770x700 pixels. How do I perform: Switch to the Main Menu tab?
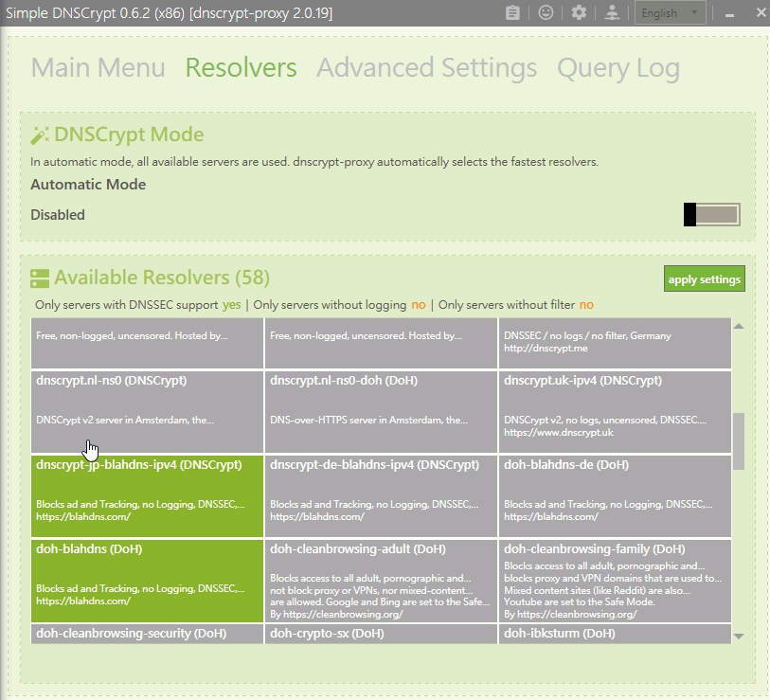[98, 68]
